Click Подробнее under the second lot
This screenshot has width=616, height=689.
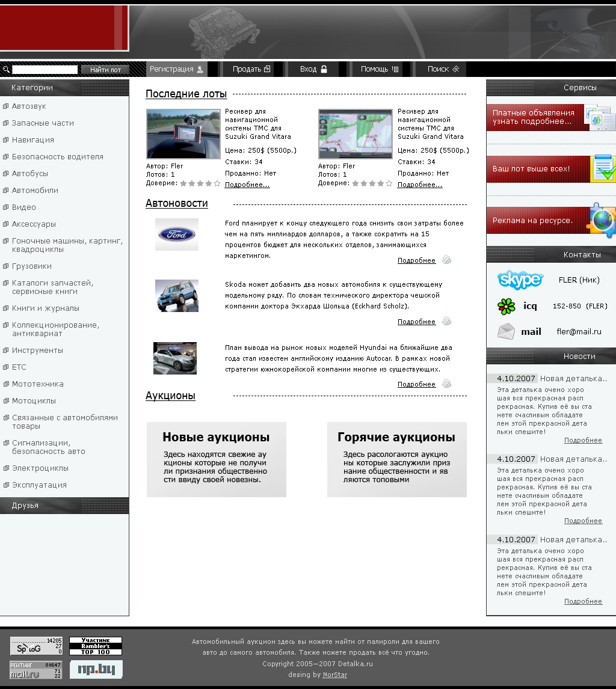pyautogui.click(x=420, y=185)
